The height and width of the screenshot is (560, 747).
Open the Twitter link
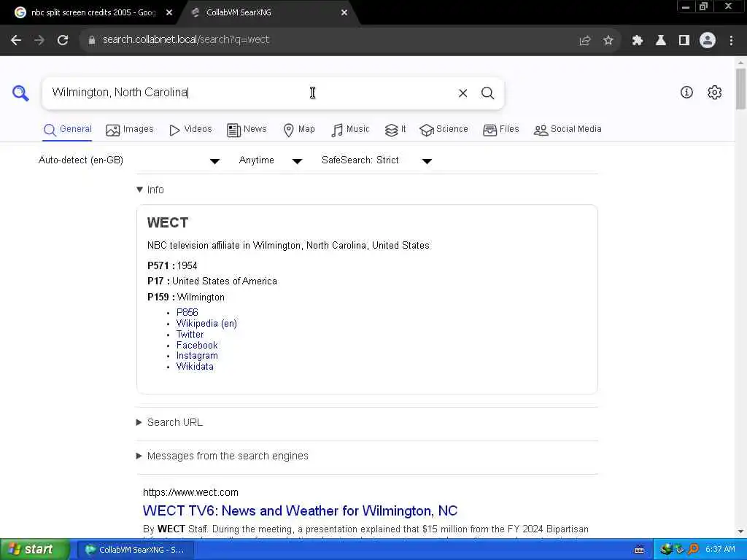point(190,334)
